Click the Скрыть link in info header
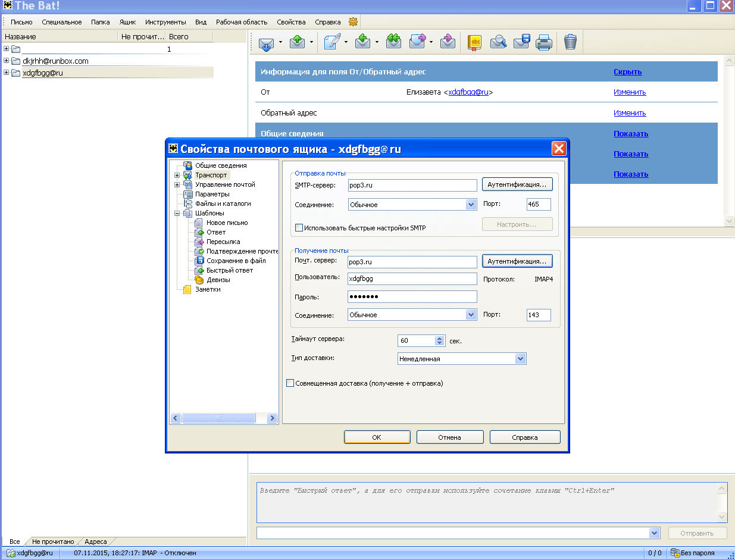The image size is (735, 560). pos(627,72)
